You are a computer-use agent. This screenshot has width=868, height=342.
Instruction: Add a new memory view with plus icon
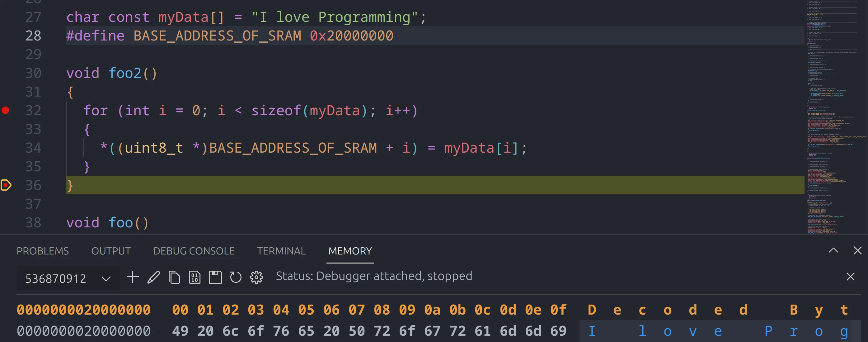pyautogui.click(x=132, y=277)
